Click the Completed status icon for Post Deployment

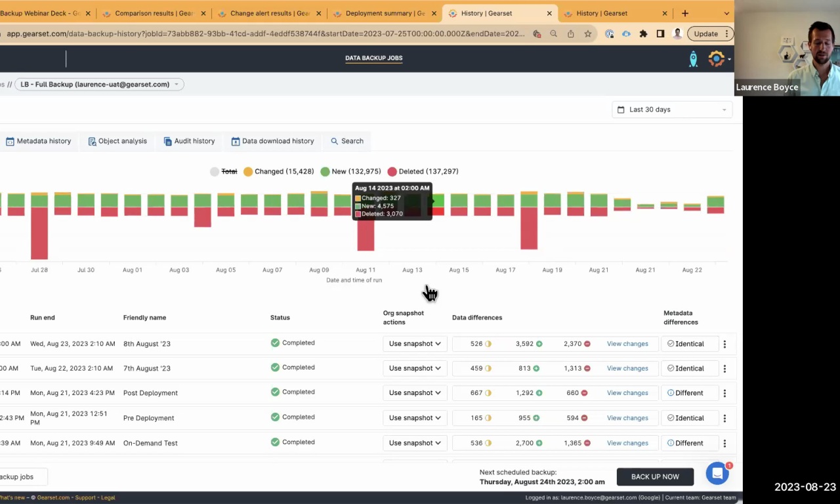275,392
